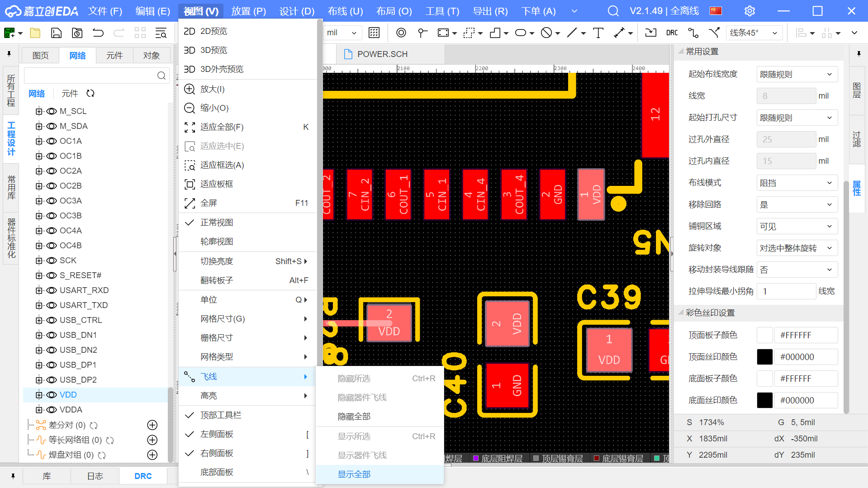Click the network search input field
This screenshot has width=868, height=488.
[90, 76]
